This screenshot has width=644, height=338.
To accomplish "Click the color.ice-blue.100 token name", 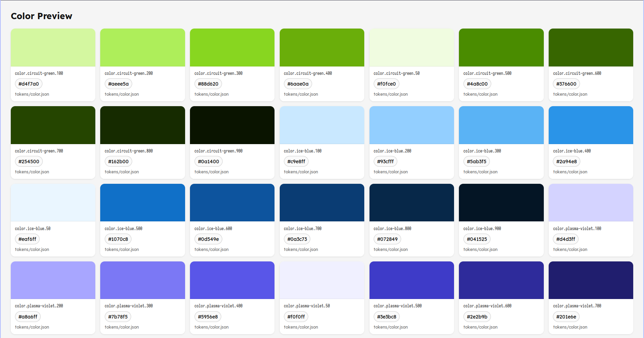I will click(303, 151).
